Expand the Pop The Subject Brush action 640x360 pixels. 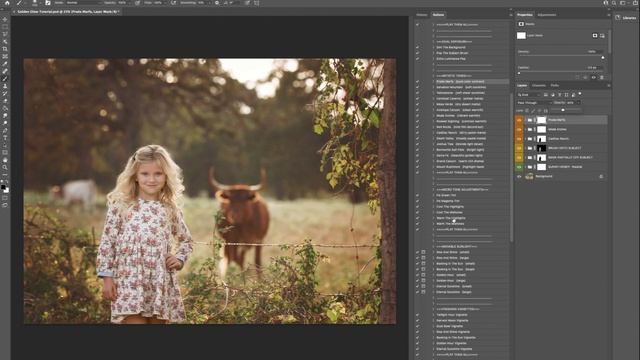434,53
